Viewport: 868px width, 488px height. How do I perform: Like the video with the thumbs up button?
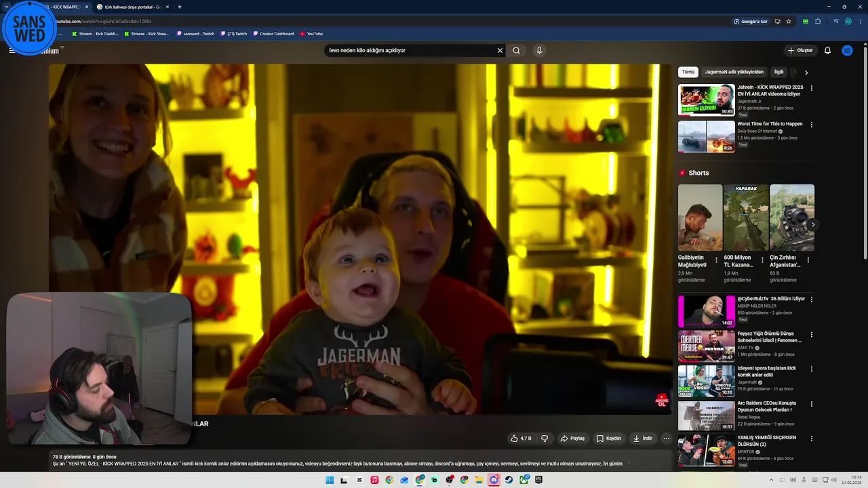pyautogui.click(x=521, y=439)
